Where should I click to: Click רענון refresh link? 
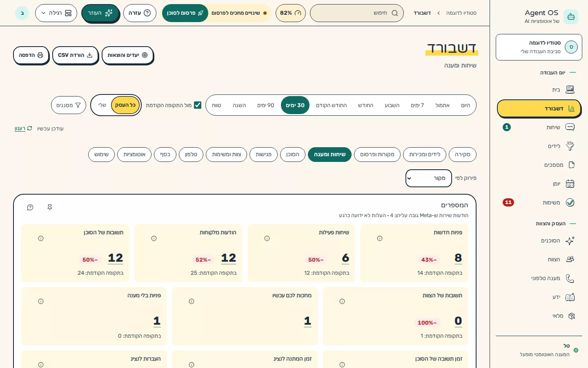coord(23,128)
